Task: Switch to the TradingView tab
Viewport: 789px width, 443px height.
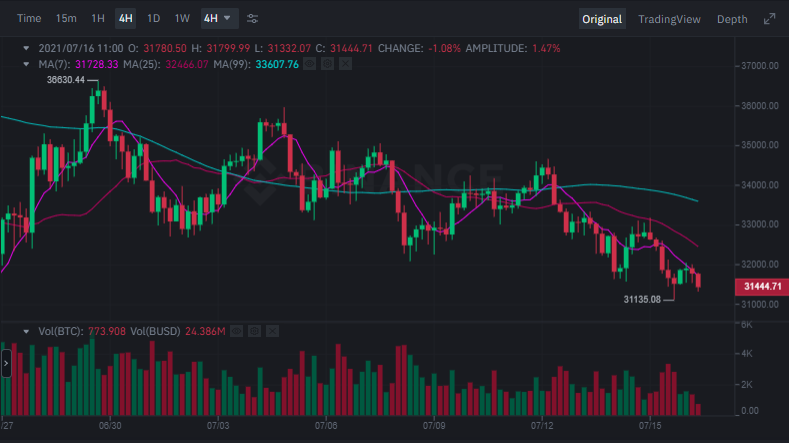Action: pos(669,19)
